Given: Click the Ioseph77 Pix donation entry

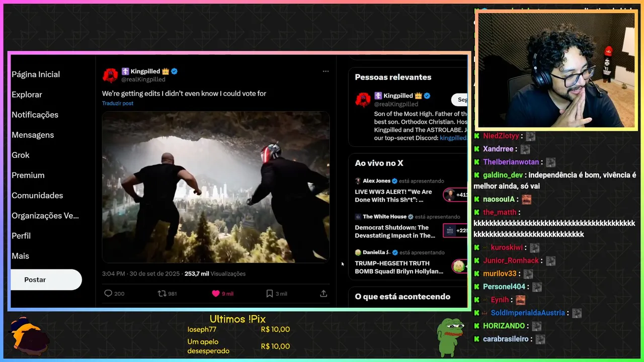Looking at the screenshot, I should pyautogui.click(x=238, y=330).
